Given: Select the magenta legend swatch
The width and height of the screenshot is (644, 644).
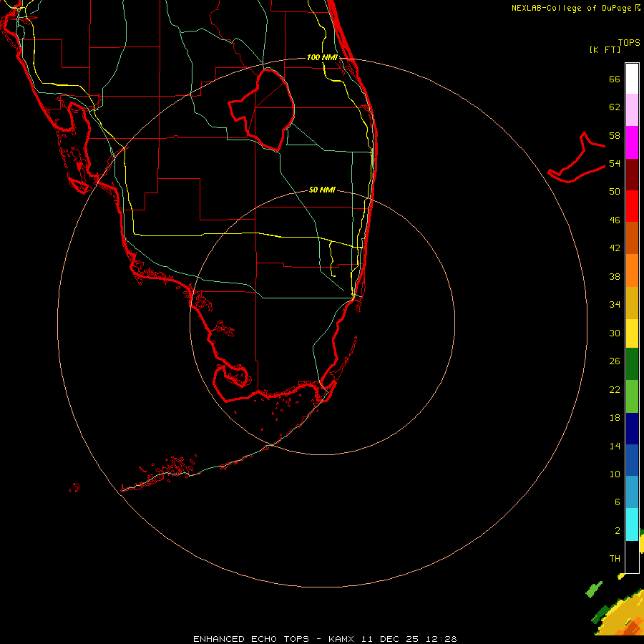Looking at the screenshot, I should click(632, 142).
